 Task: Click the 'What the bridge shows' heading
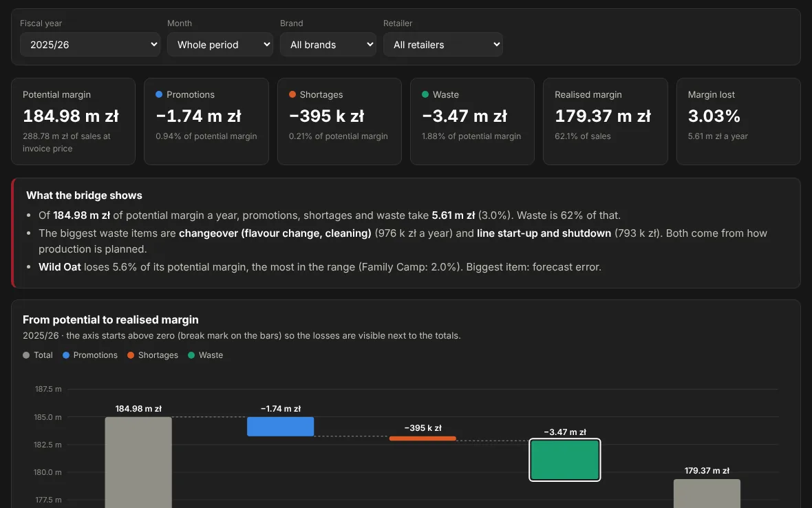coord(84,195)
